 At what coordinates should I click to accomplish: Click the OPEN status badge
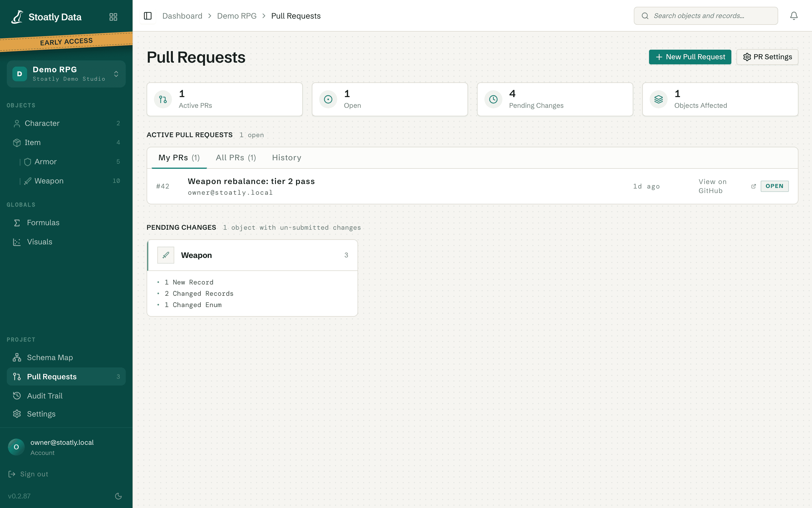click(775, 186)
